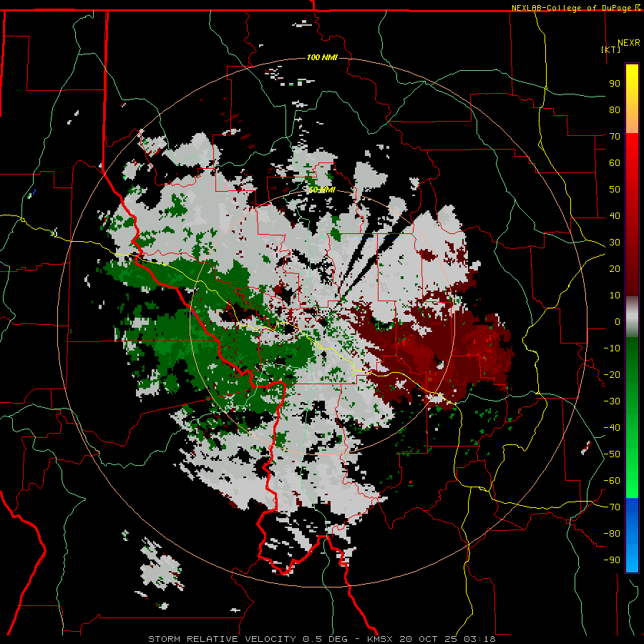Click the 80 knot scale label
The image size is (644, 644).
tap(615, 109)
